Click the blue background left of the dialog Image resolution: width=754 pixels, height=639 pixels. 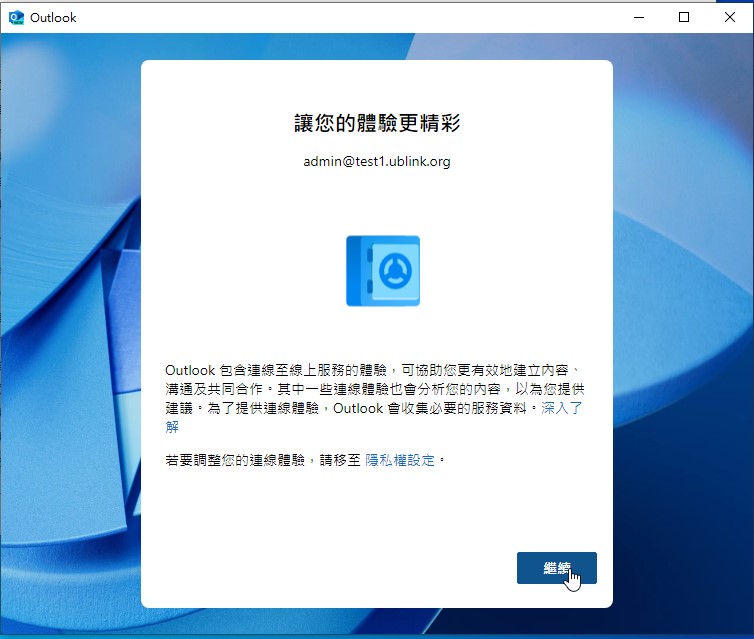click(x=70, y=330)
